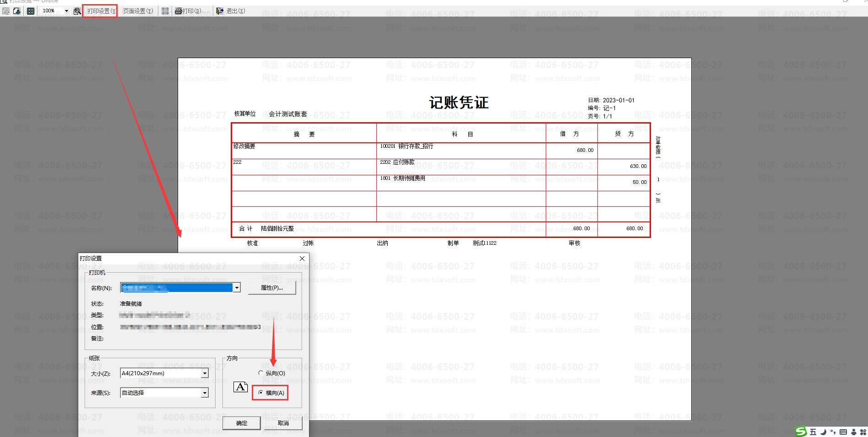Close the 打印设置 dialog with X

coord(302,259)
